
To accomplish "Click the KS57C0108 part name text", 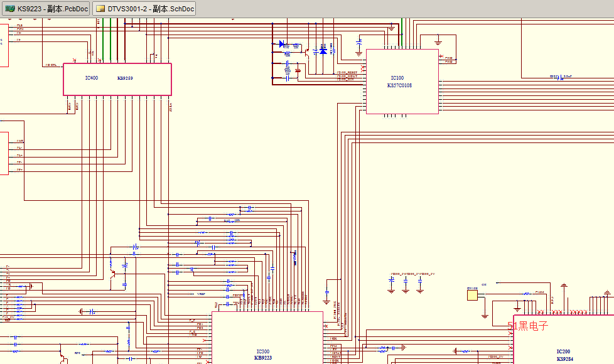I will tap(399, 85).
